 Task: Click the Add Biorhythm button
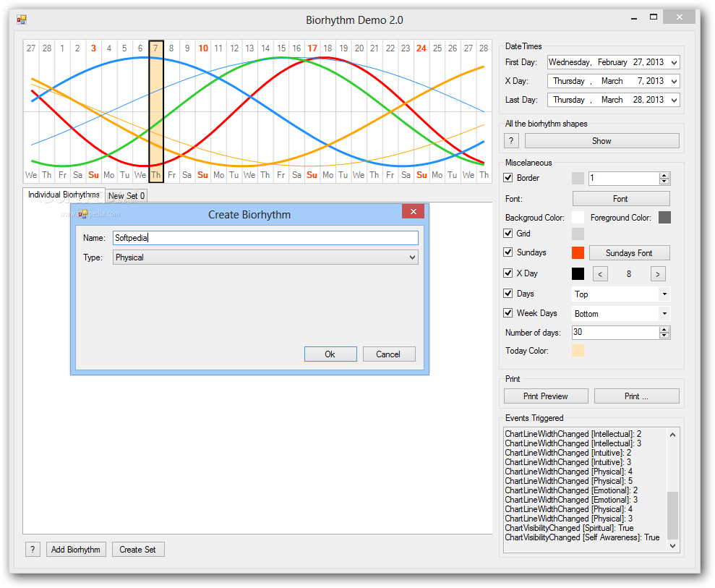(x=76, y=549)
